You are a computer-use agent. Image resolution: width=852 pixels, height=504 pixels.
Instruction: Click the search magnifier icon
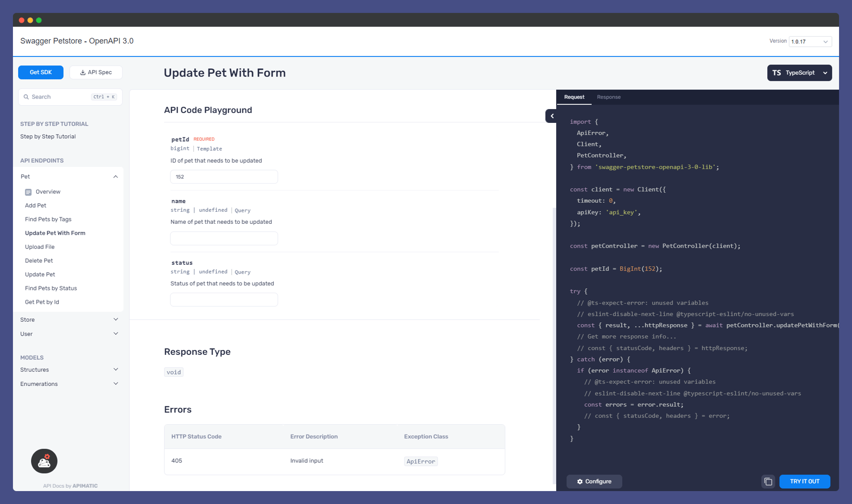pos(27,97)
